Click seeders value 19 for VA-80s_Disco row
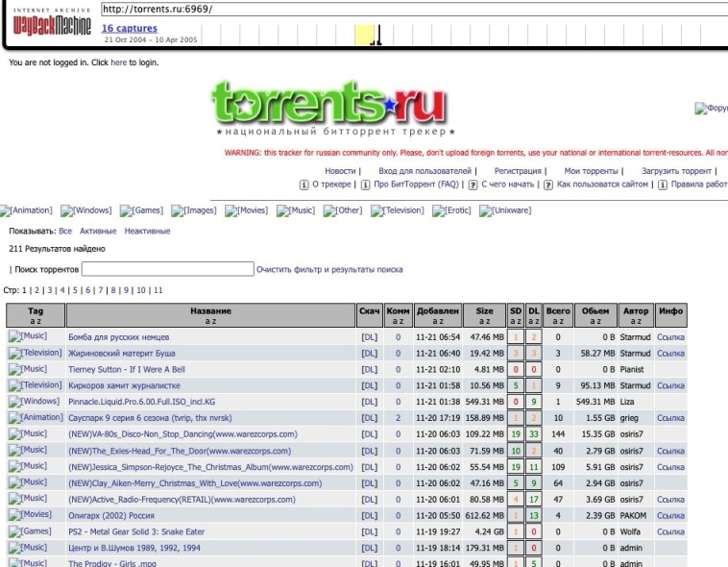The width and height of the screenshot is (728, 567). click(x=516, y=434)
